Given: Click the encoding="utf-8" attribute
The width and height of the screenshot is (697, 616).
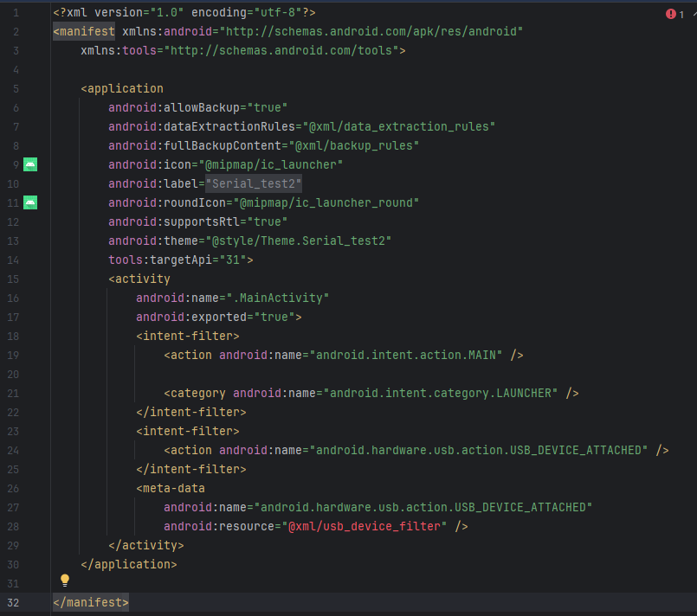Looking at the screenshot, I should tap(247, 12).
